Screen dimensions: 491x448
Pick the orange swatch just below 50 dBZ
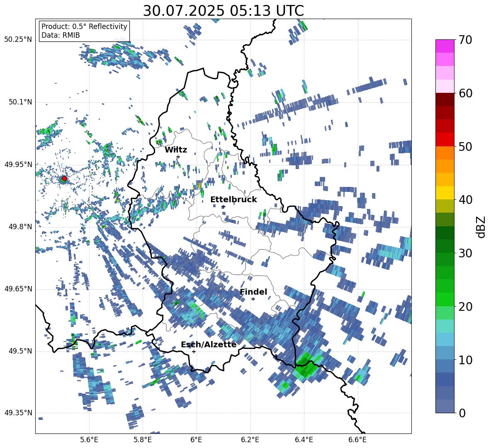445,153
